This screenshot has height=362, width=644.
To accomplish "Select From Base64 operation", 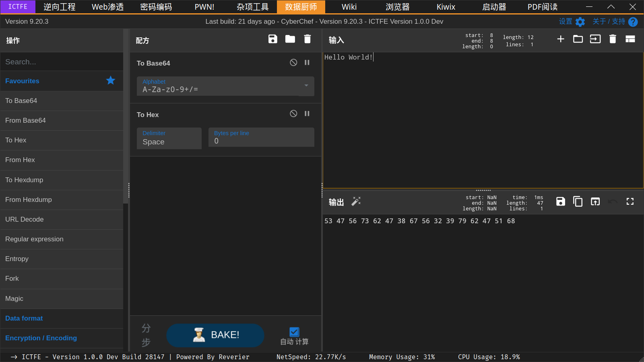I will pos(62,120).
